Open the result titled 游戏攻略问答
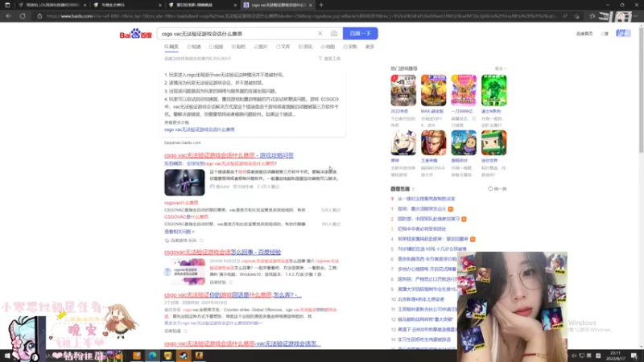 (x=229, y=155)
